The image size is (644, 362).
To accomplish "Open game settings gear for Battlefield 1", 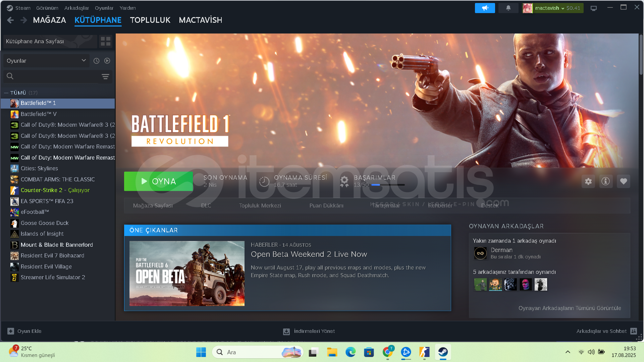I will click(x=588, y=181).
